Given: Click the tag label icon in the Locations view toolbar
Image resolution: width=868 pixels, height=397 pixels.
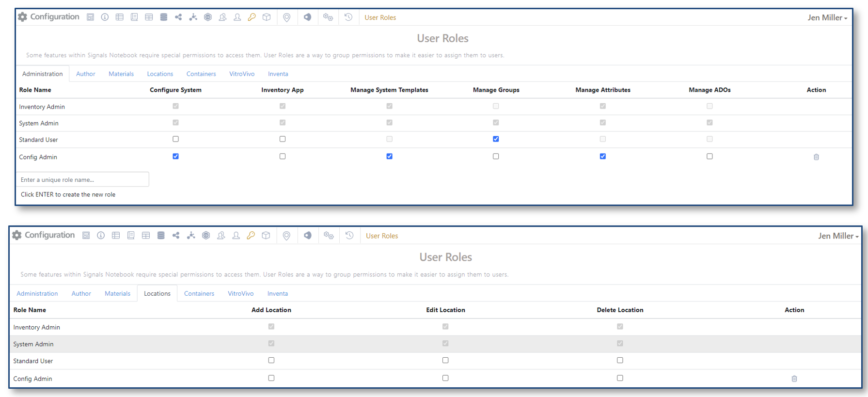Looking at the screenshot, I should click(x=308, y=236).
